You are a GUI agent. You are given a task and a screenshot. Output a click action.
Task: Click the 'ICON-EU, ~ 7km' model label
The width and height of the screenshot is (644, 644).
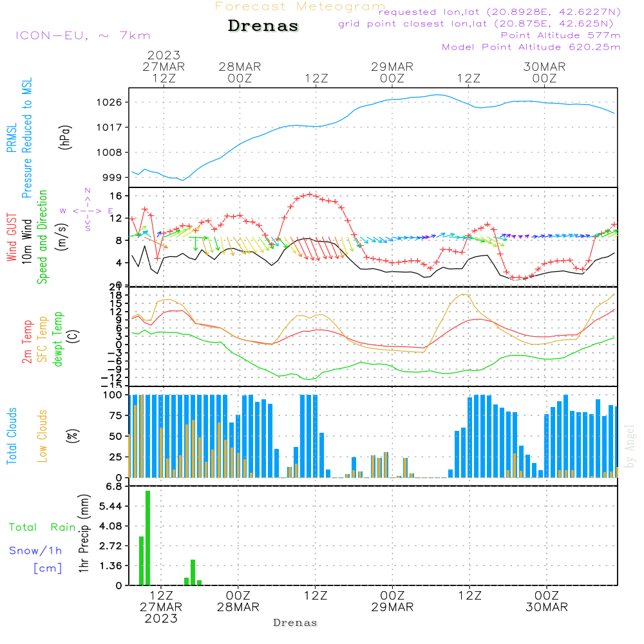(83, 35)
